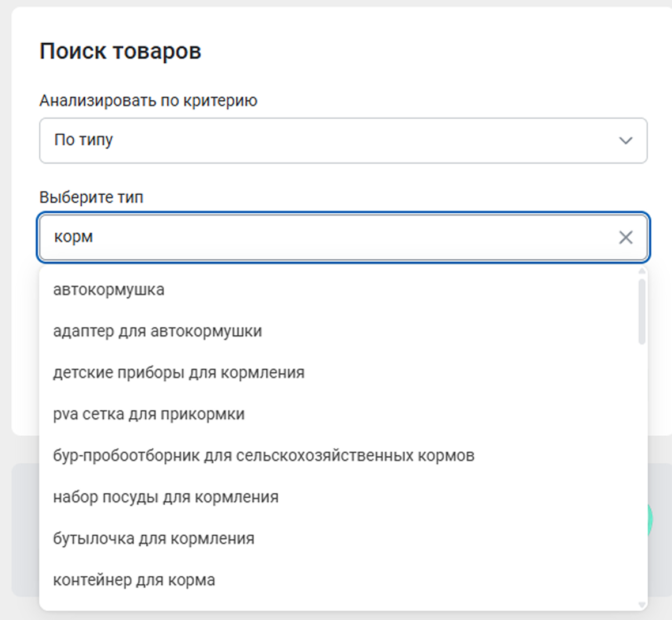Screen dimensions: 672x620
Task: Select 'автокормушка' from the suggestions
Action: [109, 289]
